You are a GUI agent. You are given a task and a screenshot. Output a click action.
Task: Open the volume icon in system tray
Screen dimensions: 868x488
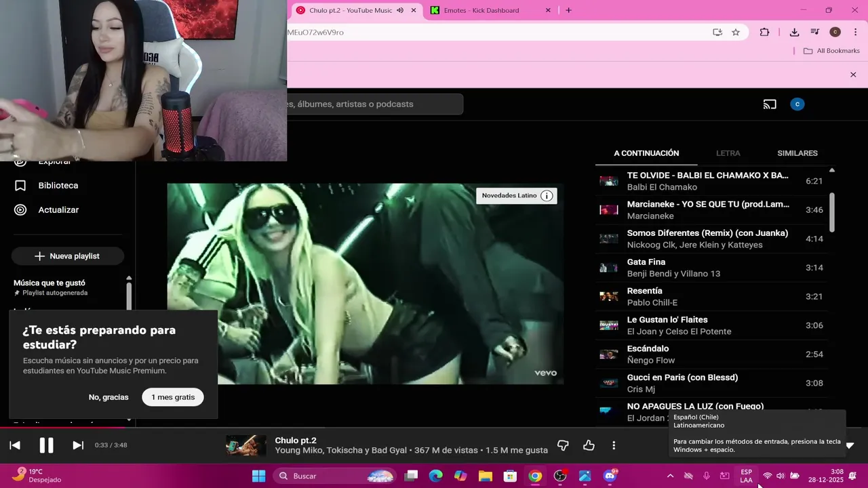click(781, 476)
